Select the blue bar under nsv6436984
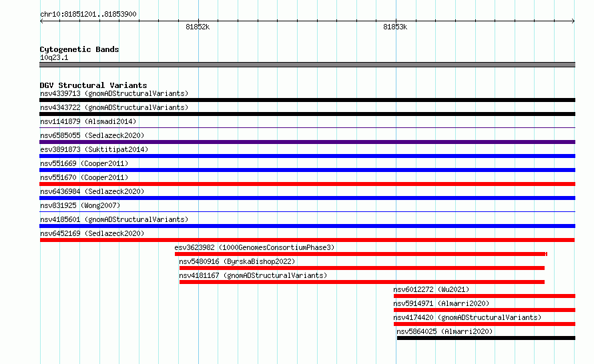The width and height of the screenshot is (594, 364). point(307,198)
